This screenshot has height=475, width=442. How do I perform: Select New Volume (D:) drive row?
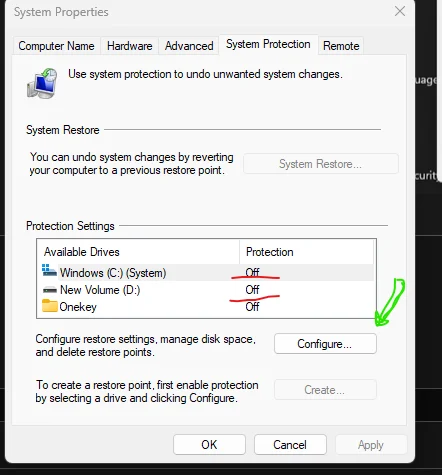point(207,290)
